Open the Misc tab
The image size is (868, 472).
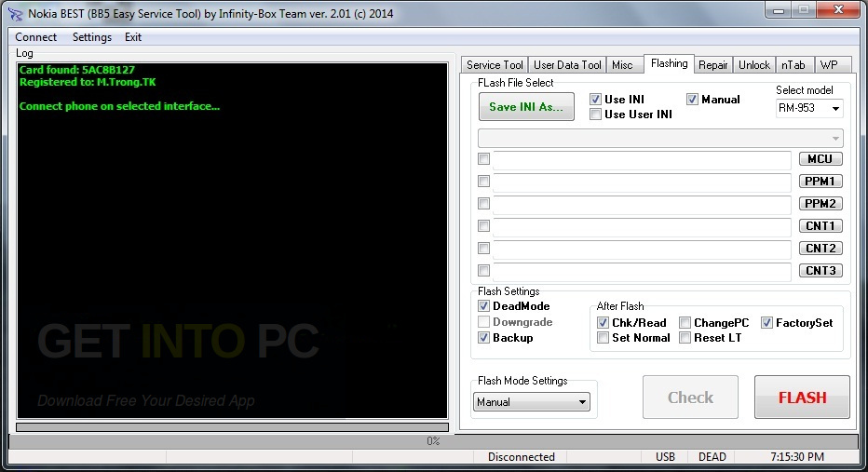[x=622, y=65]
